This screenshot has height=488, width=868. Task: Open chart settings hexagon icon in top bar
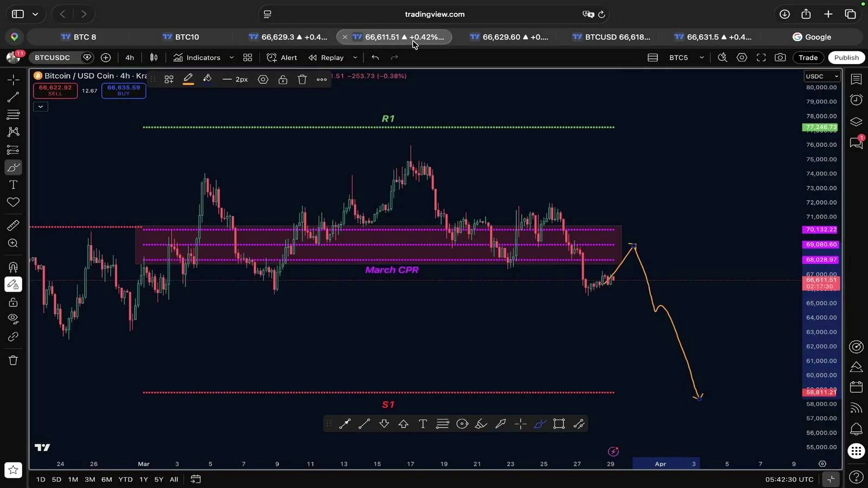click(x=742, y=57)
